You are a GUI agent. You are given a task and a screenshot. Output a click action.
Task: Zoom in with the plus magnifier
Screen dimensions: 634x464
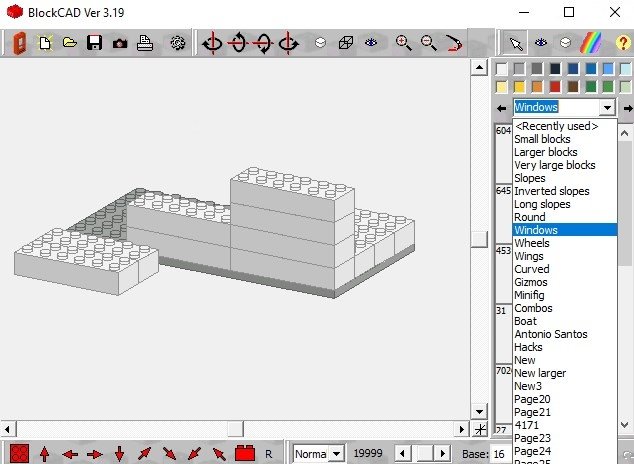coord(403,43)
